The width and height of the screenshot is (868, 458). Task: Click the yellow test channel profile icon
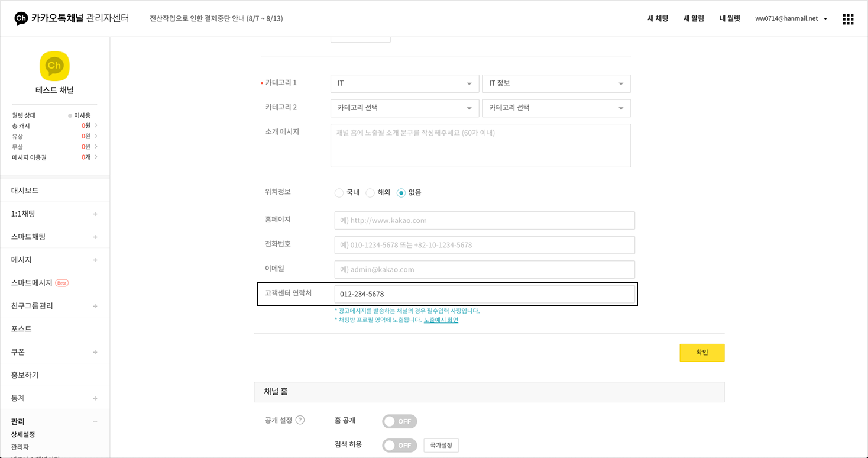pos(54,66)
